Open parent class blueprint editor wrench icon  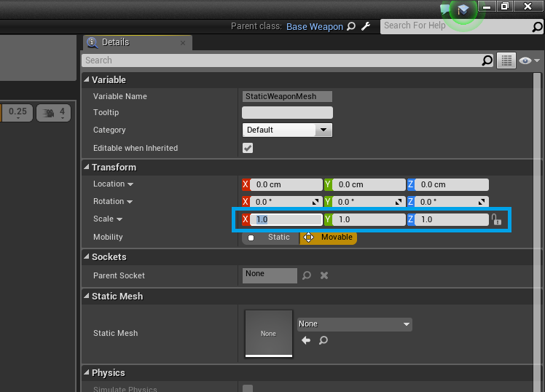(x=366, y=26)
